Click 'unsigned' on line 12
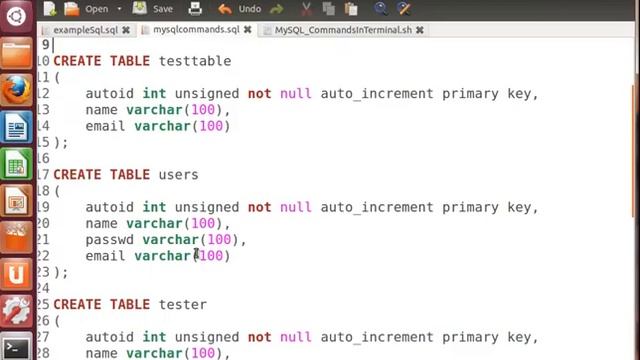The width and height of the screenshot is (640, 360). 207,94
